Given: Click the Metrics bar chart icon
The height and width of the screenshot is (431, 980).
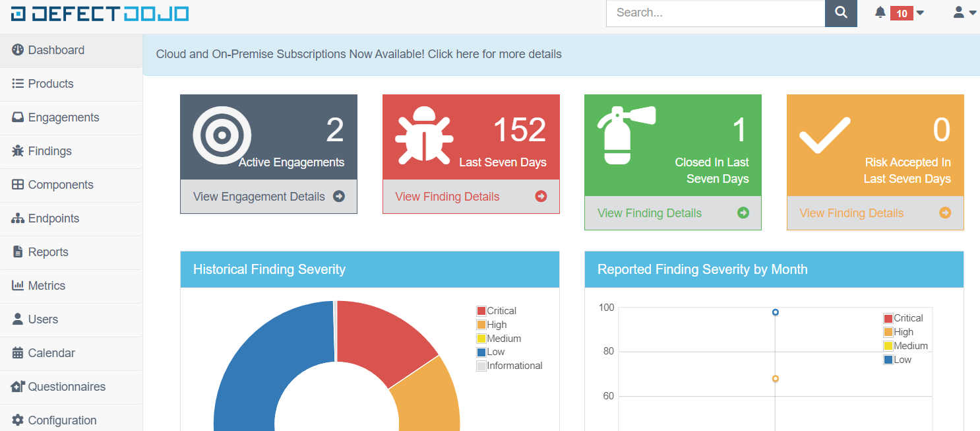Looking at the screenshot, I should tap(18, 286).
